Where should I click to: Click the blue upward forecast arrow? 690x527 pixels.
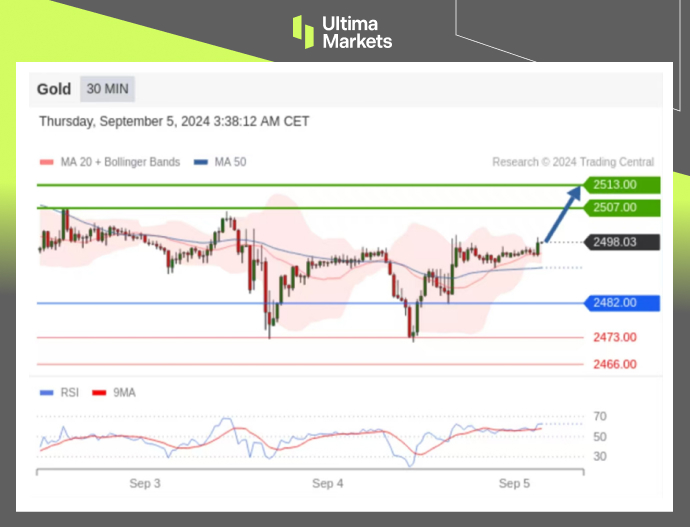[x=562, y=212]
